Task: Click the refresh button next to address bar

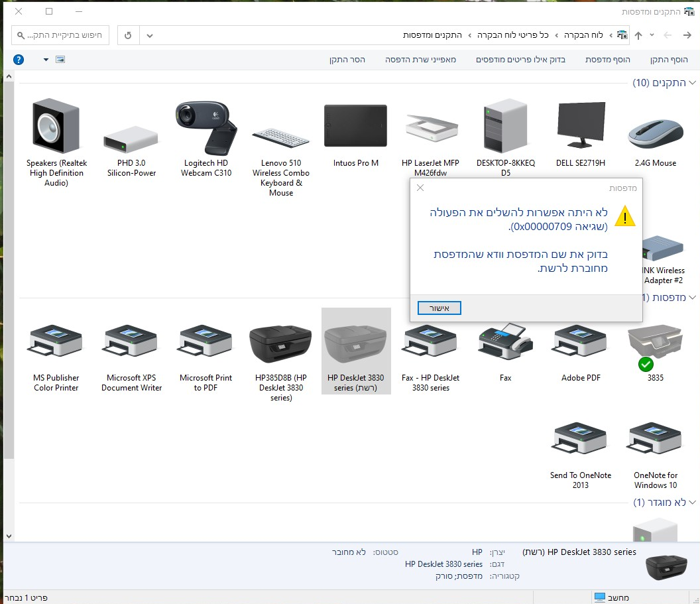Action: pos(128,35)
